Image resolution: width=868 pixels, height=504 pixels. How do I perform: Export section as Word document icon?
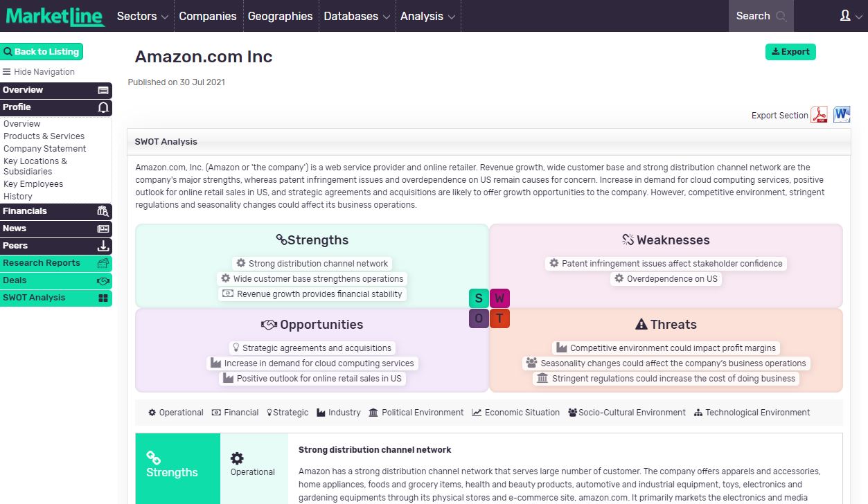click(x=842, y=114)
